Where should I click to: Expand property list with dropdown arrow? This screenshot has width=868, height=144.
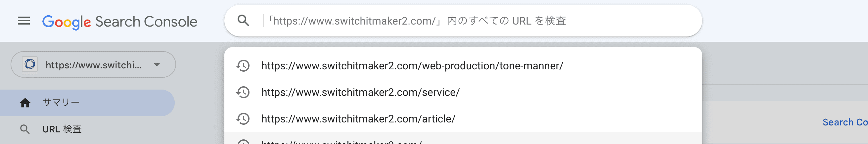157,65
